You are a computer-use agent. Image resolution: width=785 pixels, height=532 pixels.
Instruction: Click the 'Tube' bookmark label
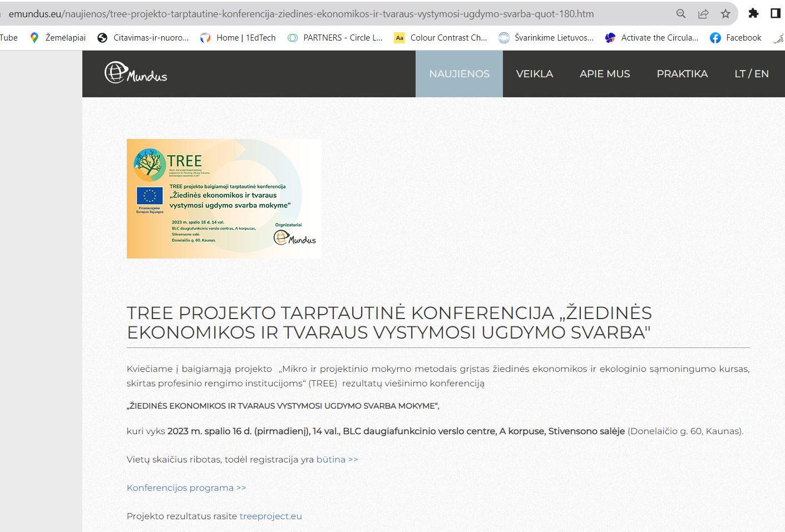point(9,38)
